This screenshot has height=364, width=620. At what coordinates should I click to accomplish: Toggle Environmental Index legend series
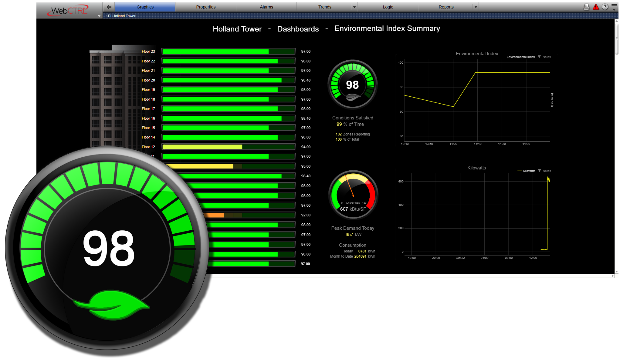(520, 57)
